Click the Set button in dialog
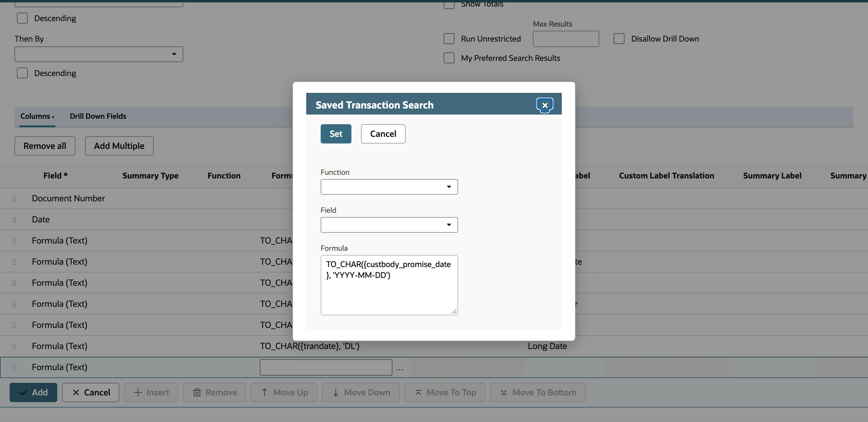868x422 pixels. [336, 134]
